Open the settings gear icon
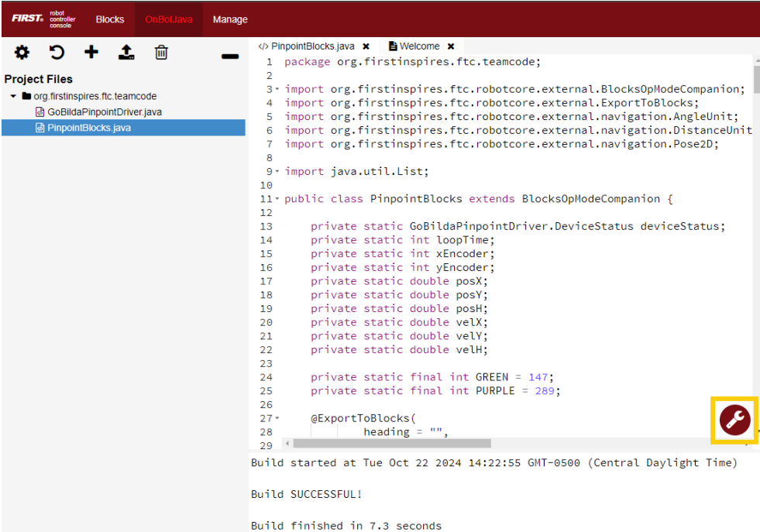The image size is (760, 532). pos(22,53)
